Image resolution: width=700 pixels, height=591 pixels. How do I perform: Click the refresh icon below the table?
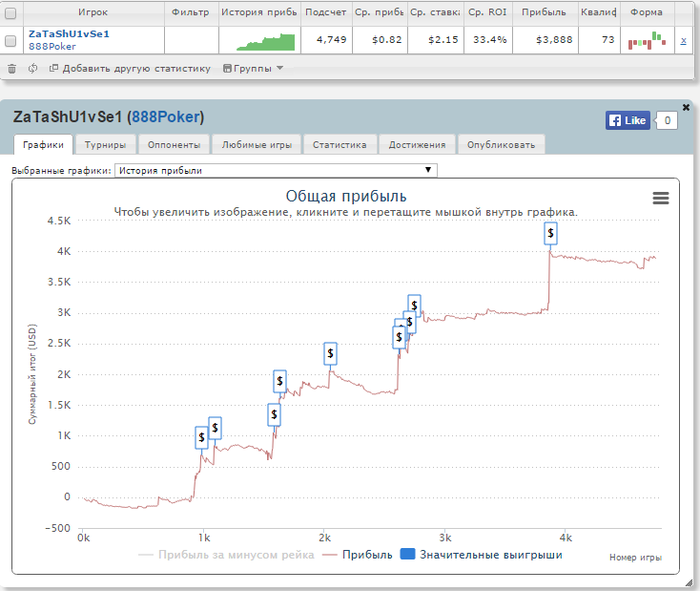click(33, 69)
